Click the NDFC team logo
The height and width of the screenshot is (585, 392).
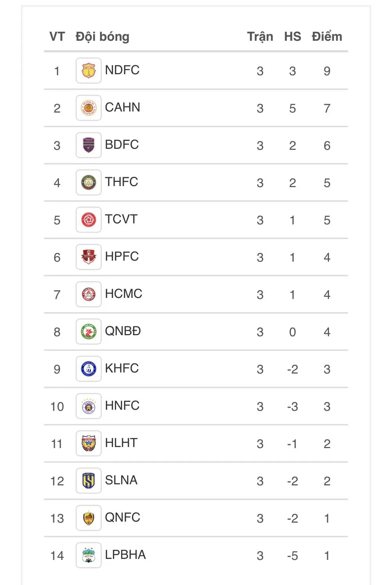pyautogui.click(x=89, y=71)
